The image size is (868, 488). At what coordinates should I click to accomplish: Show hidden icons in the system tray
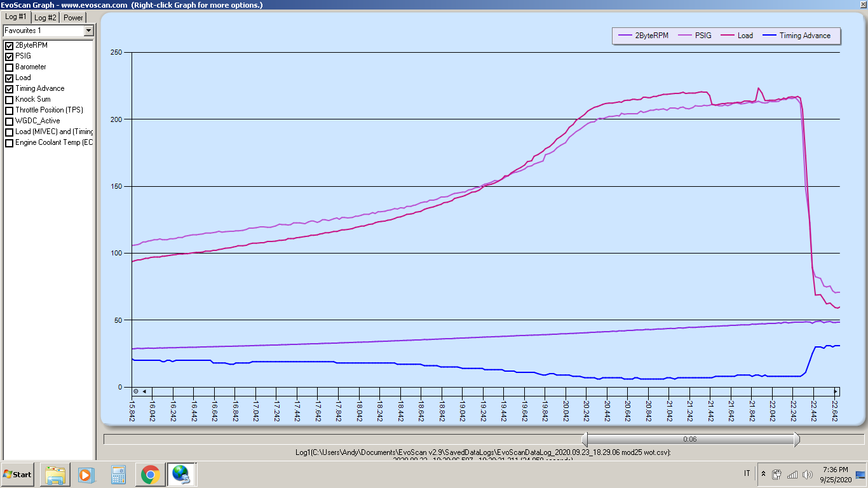(x=763, y=475)
